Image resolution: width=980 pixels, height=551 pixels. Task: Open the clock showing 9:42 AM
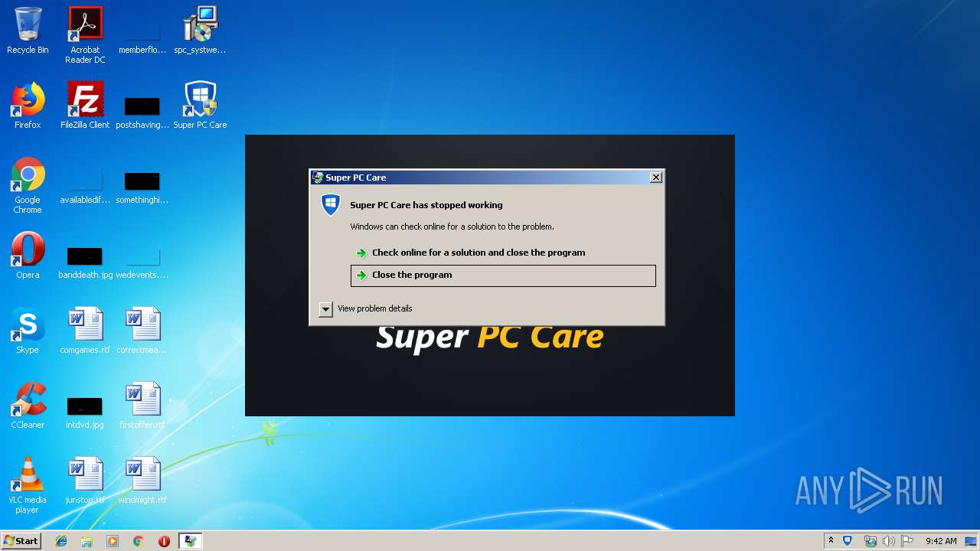click(941, 541)
